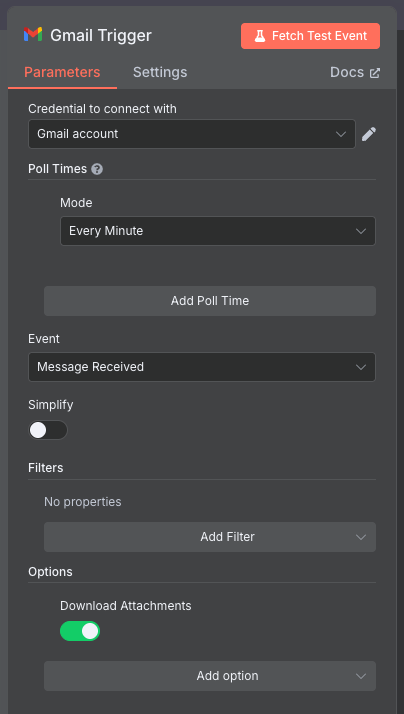Screen dimensions: 404x714
Task: Select the Parameters tab
Action: coord(62,72)
